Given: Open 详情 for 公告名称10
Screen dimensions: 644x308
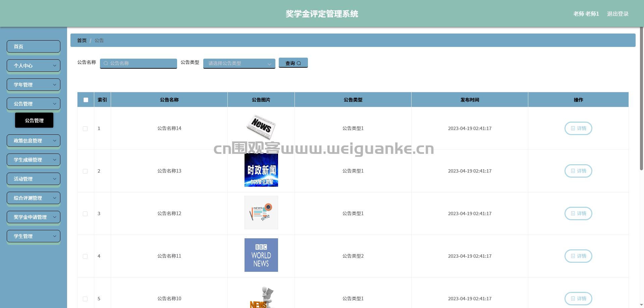Looking at the screenshot, I should click(x=578, y=299).
